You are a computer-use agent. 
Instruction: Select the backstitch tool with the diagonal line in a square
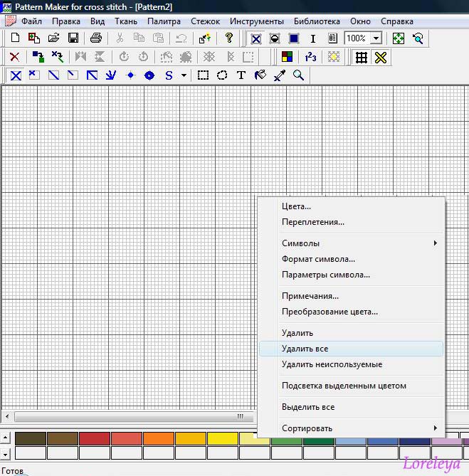pyautogui.click(x=92, y=75)
